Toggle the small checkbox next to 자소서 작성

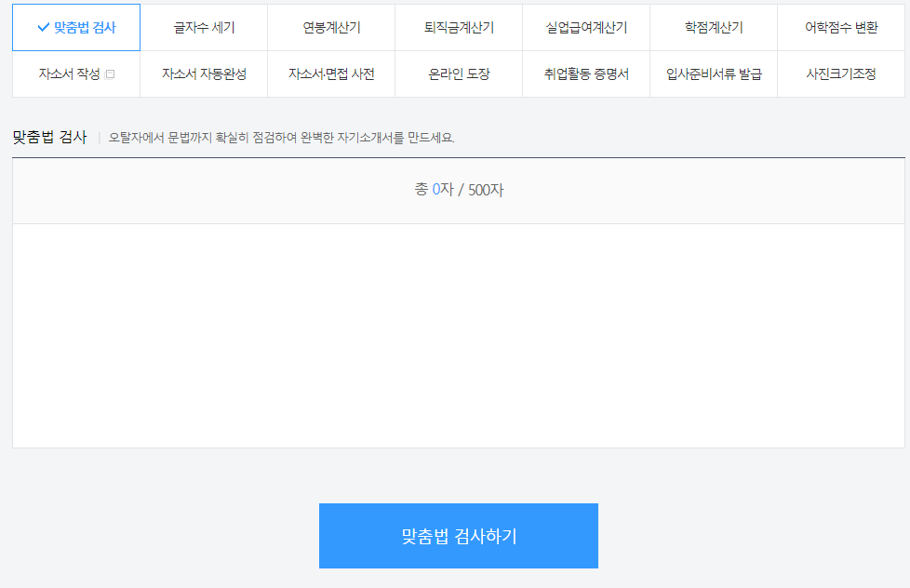pyautogui.click(x=108, y=74)
